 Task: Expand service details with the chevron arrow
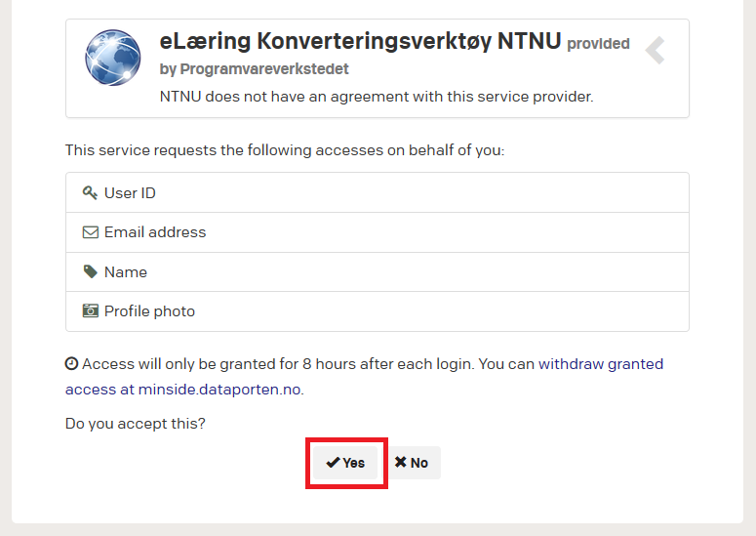tap(655, 50)
